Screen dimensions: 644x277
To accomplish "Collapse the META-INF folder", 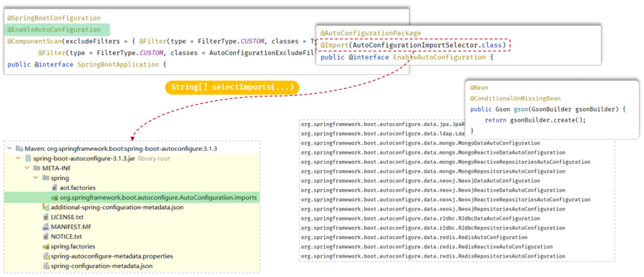I will click(27, 168).
